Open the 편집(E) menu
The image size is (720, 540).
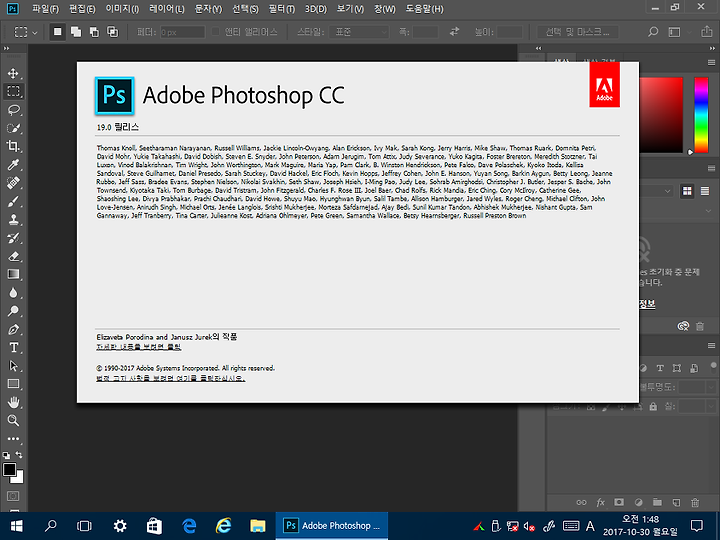pos(82,9)
